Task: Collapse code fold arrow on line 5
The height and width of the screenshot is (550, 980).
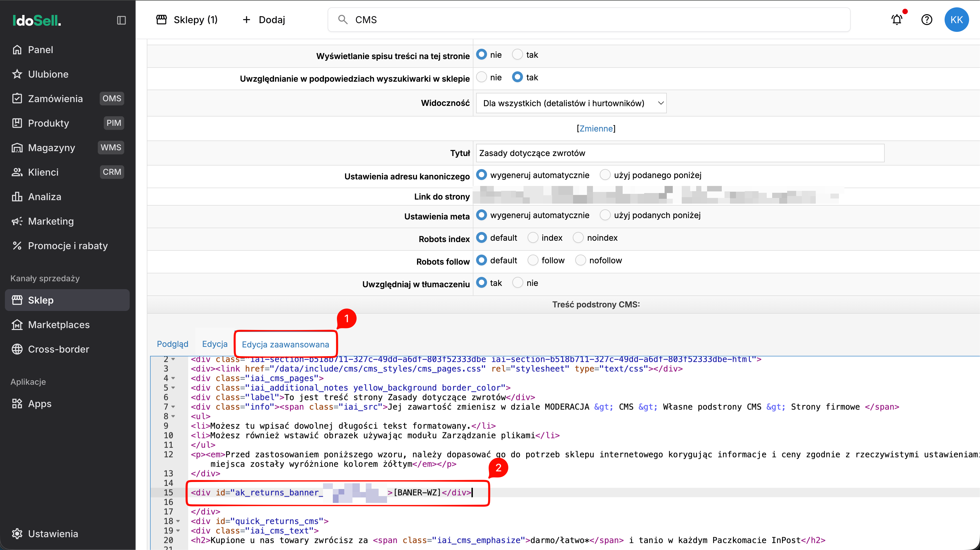Action: [174, 387]
